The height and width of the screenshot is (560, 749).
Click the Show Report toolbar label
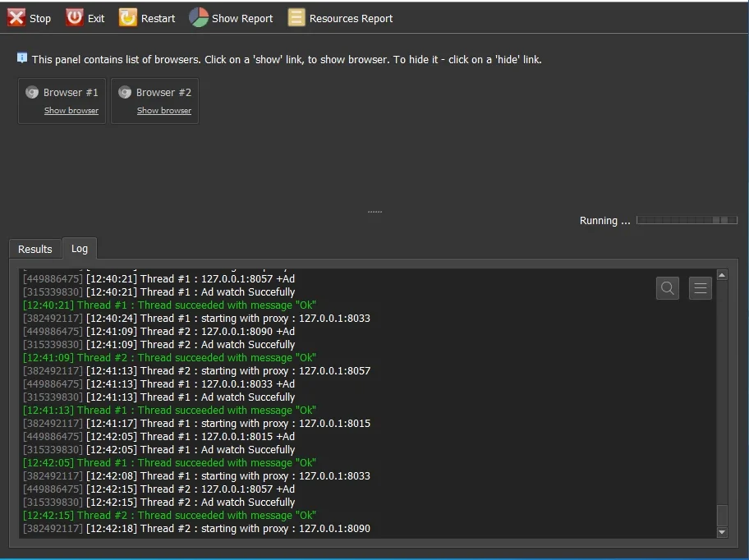(242, 19)
